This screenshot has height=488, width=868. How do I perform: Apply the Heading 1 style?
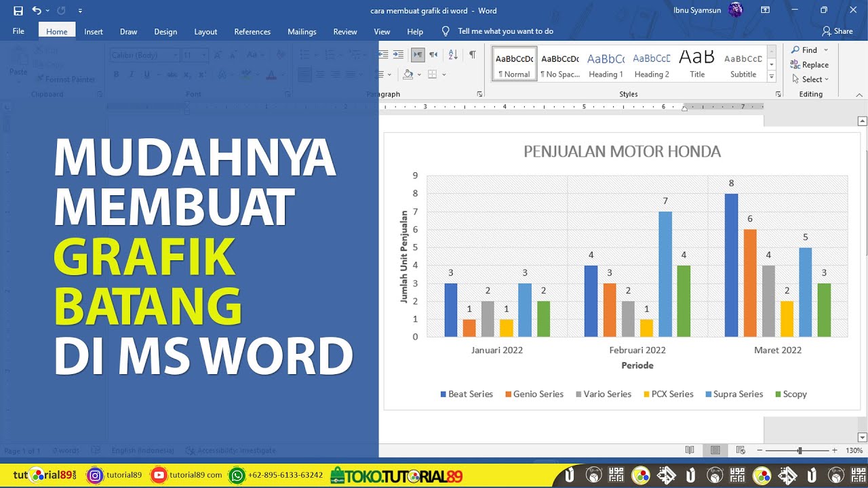coord(606,64)
